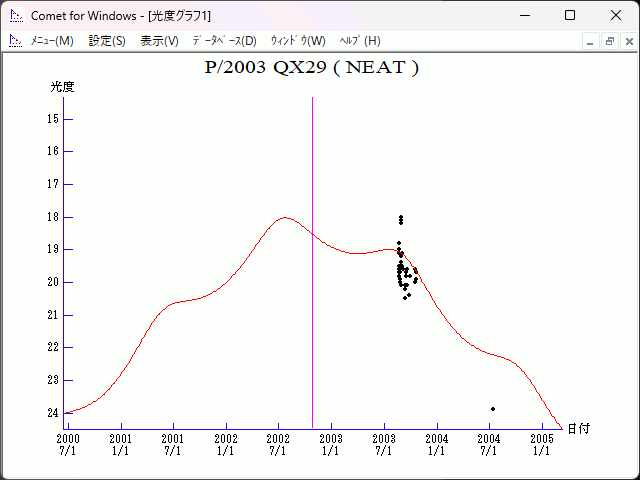Screen dimensions: 640x480
Task: Minimize the Comet for Windows main window
Action: [x=525, y=16]
